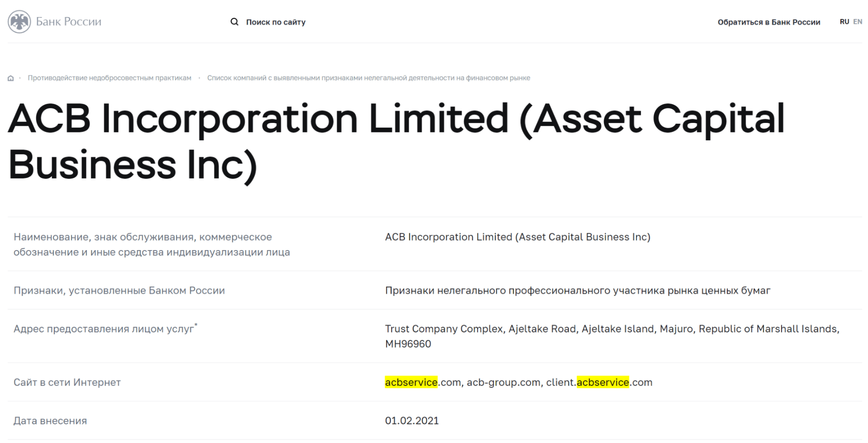Click the asterisk after 'Адрес предоставления лицом услуг'
The image size is (868, 443).
(x=196, y=324)
